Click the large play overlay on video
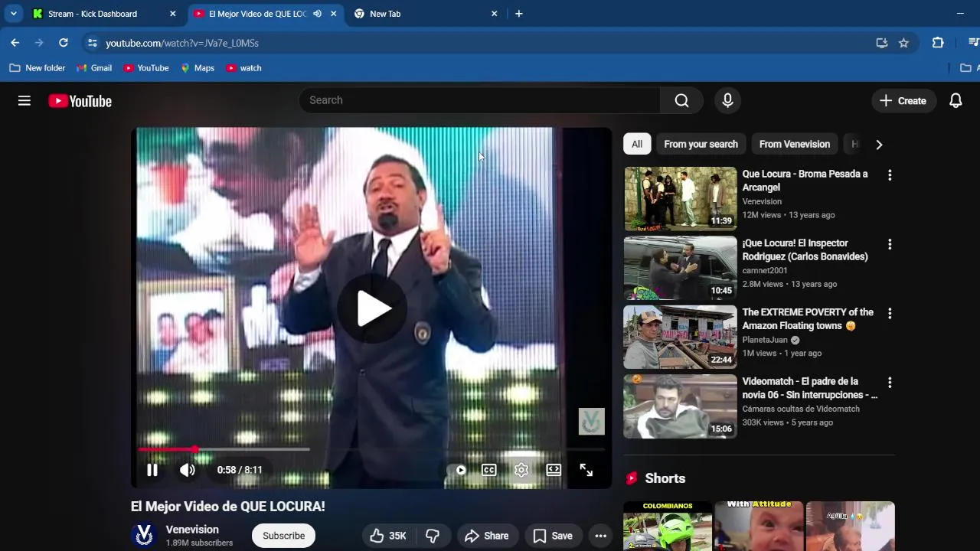This screenshot has width=980, height=551. (373, 308)
